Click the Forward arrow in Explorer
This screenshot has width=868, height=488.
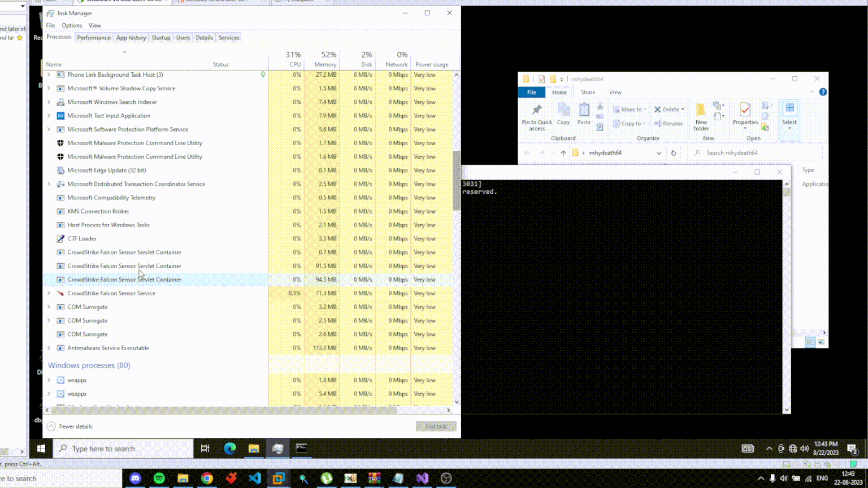(x=542, y=153)
